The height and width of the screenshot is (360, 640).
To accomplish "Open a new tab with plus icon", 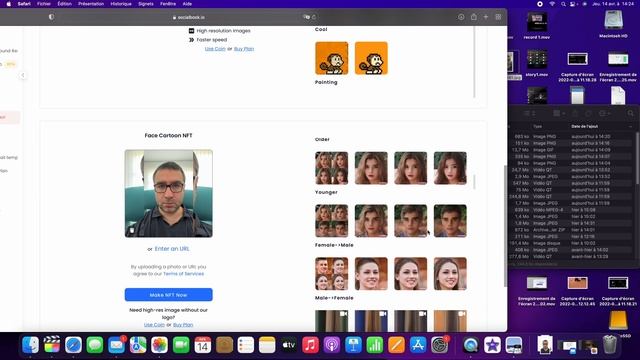I will tap(486, 17).
